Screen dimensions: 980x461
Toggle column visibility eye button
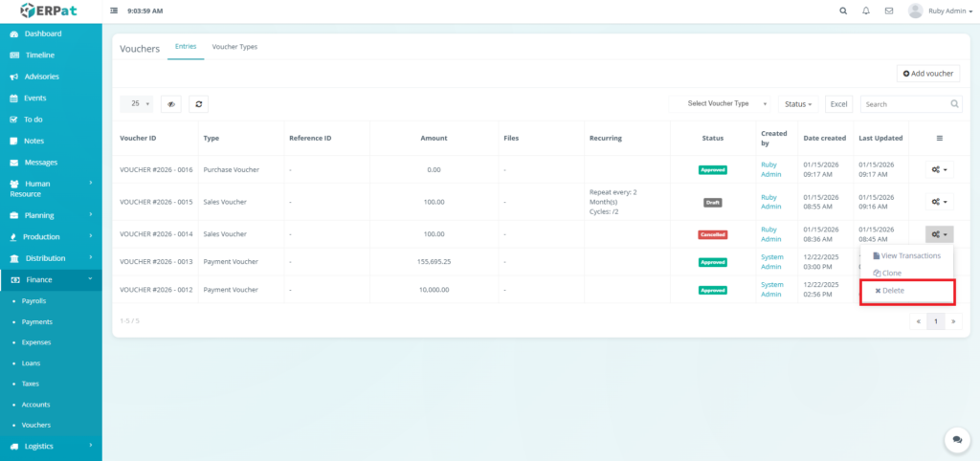[170, 104]
